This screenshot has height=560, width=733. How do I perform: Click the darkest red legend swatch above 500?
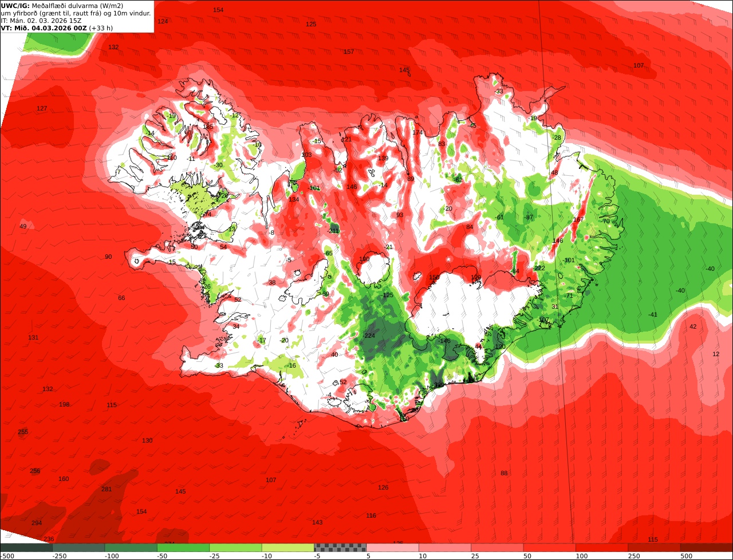click(706, 547)
